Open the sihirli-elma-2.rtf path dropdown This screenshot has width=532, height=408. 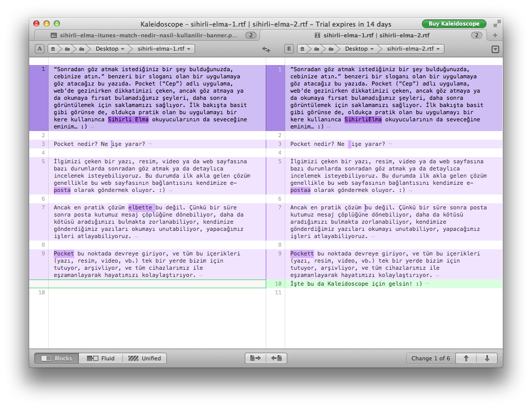coord(415,49)
